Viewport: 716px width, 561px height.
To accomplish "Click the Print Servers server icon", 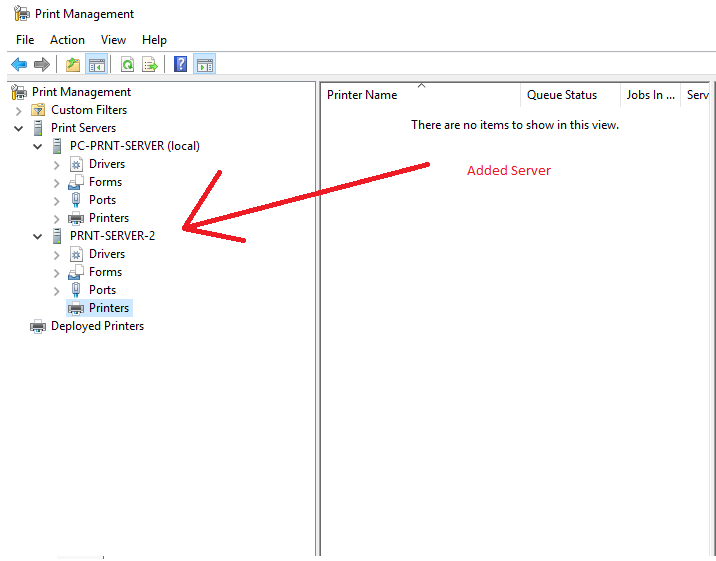I will (x=38, y=128).
